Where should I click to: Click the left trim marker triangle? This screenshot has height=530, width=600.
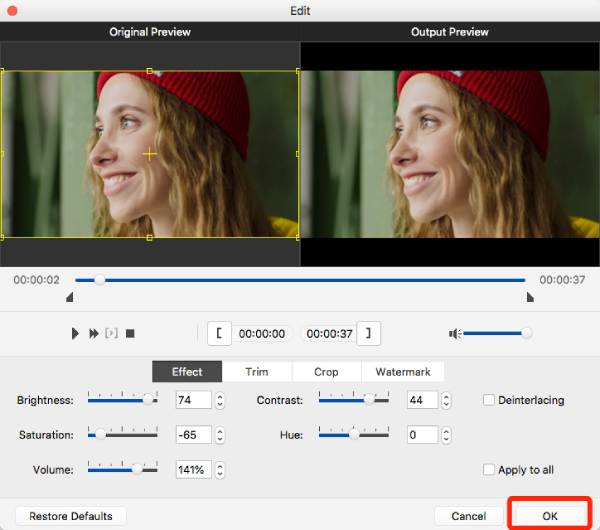pos(70,297)
